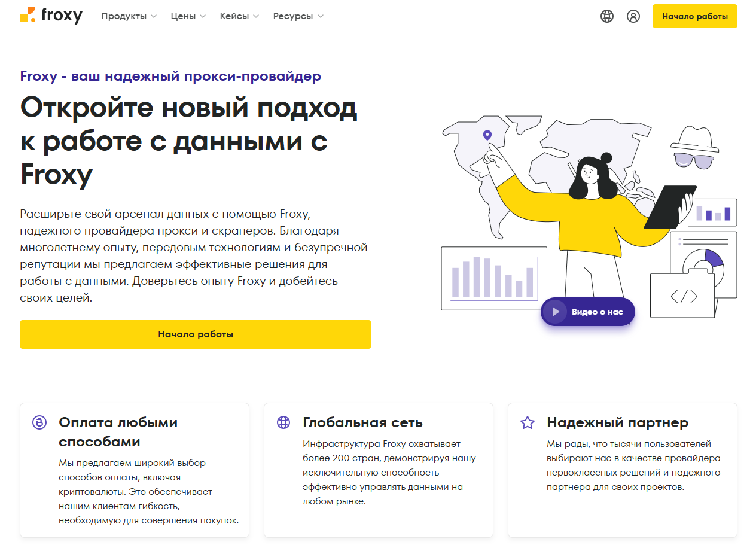Click the header Начало работы button
Screen dimensions: 756x548
click(x=695, y=16)
